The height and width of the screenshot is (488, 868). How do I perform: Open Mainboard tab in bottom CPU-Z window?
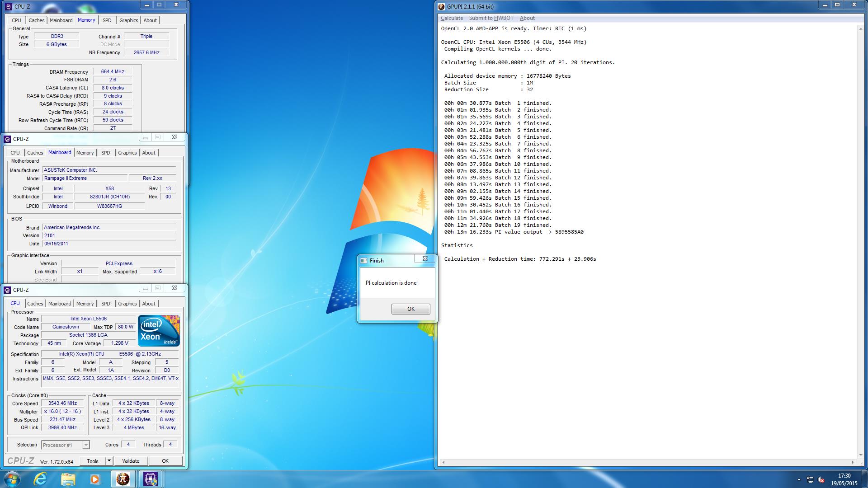pyautogui.click(x=60, y=304)
